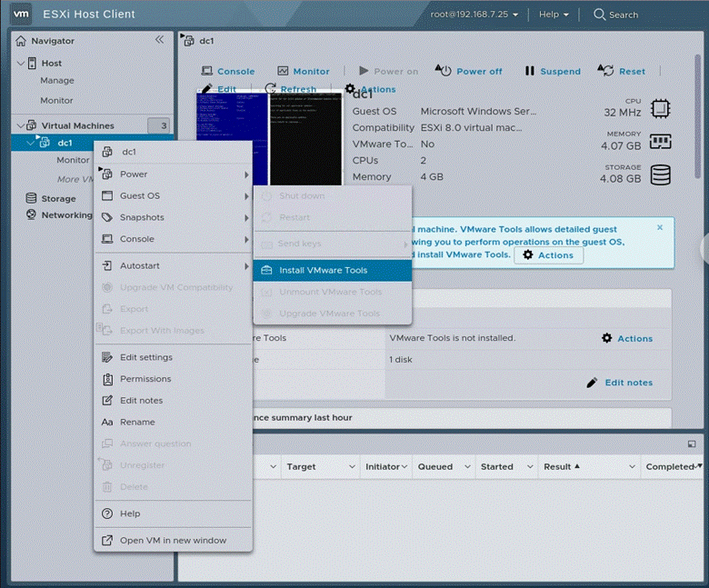This screenshot has height=588, width=709.
Task: Choose Edit notes in context menu
Action: (x=173, y=401)
